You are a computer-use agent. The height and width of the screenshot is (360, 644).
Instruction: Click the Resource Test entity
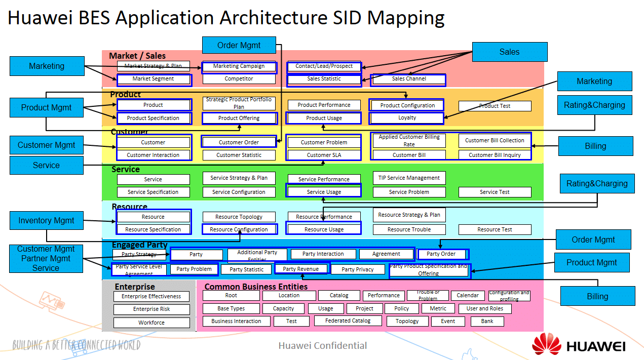pos(495,230)
